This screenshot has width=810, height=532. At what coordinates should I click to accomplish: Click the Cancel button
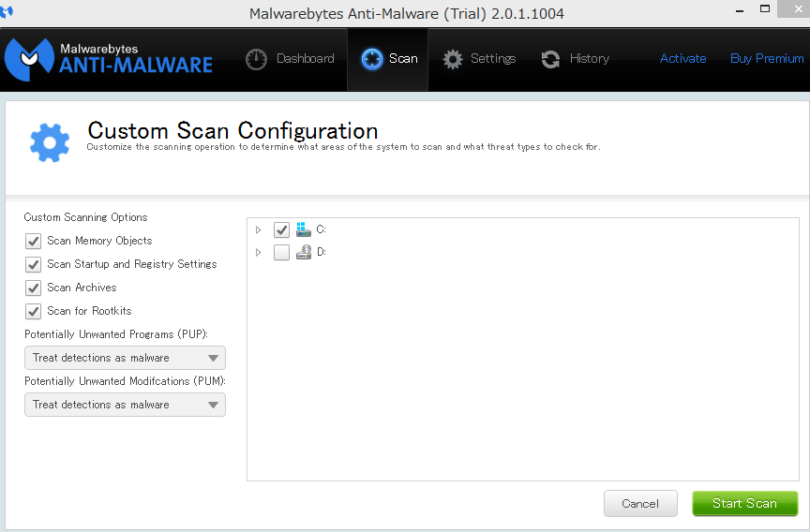click(x=640, y=504)
